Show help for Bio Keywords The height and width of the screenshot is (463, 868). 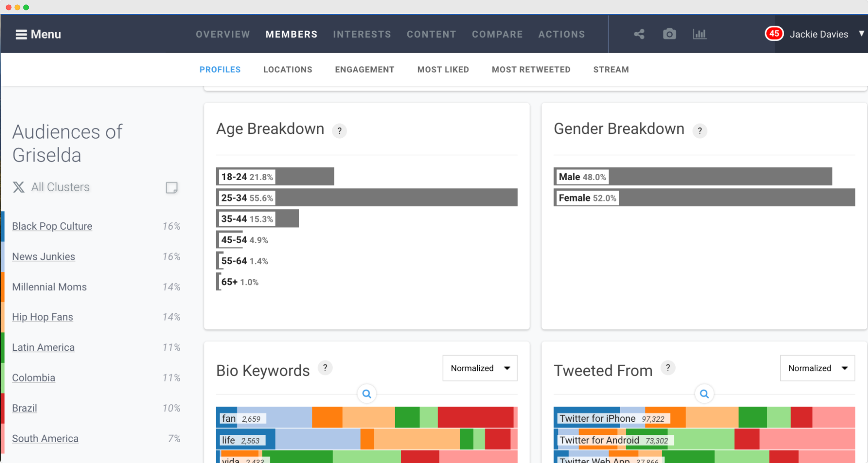click(325, 368)
